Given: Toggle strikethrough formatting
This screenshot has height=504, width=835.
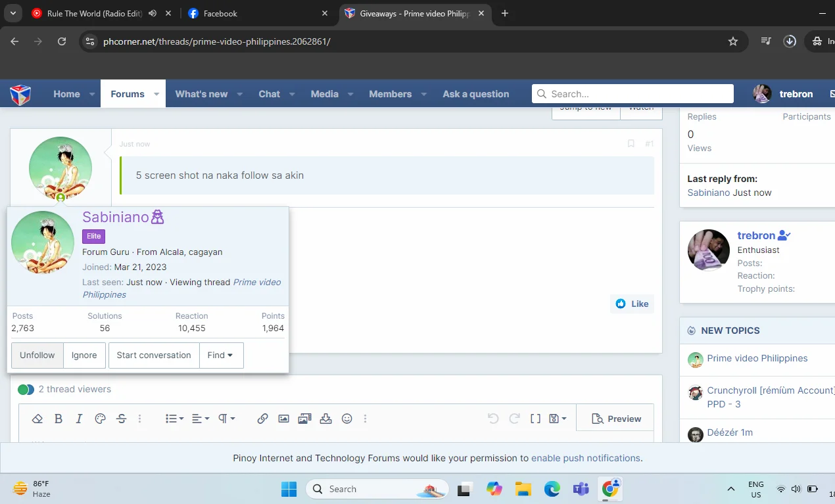Looking at the screenshot, I should click(x=121, y=419).
